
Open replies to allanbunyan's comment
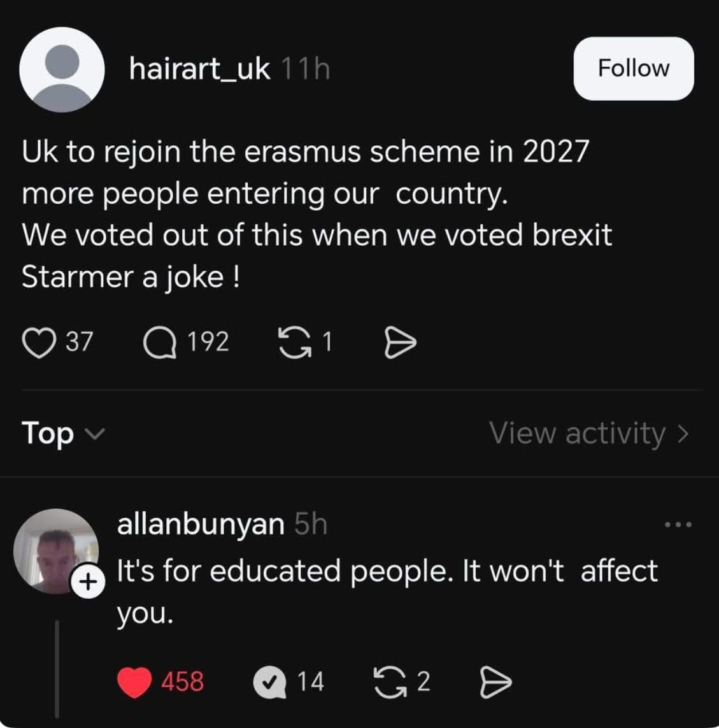269,682
